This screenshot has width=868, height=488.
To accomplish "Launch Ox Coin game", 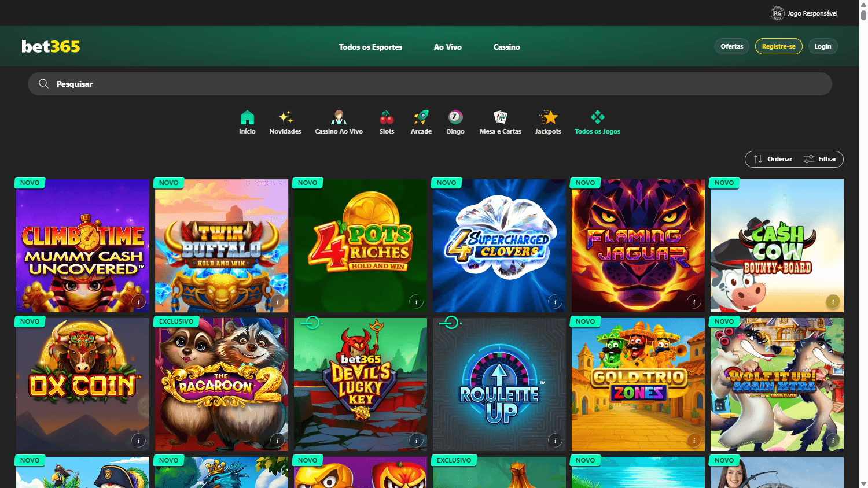I will click(x=83, y=385).
